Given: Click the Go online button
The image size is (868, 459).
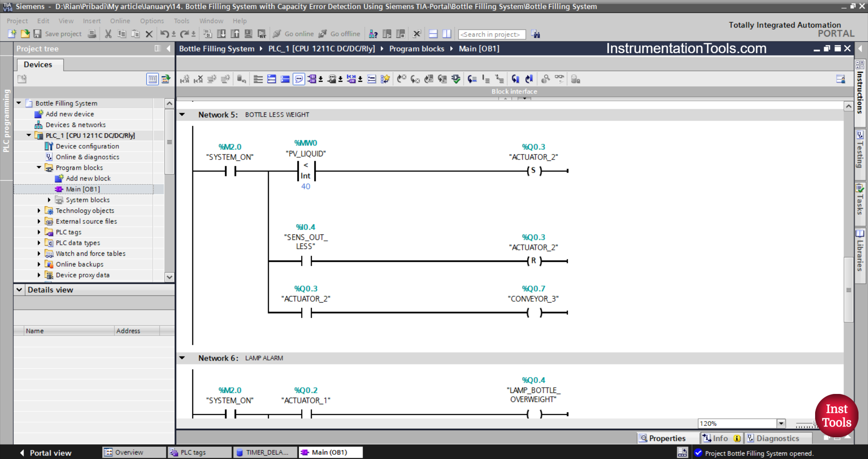Looking at the screenshot, I should pos(293,34).
